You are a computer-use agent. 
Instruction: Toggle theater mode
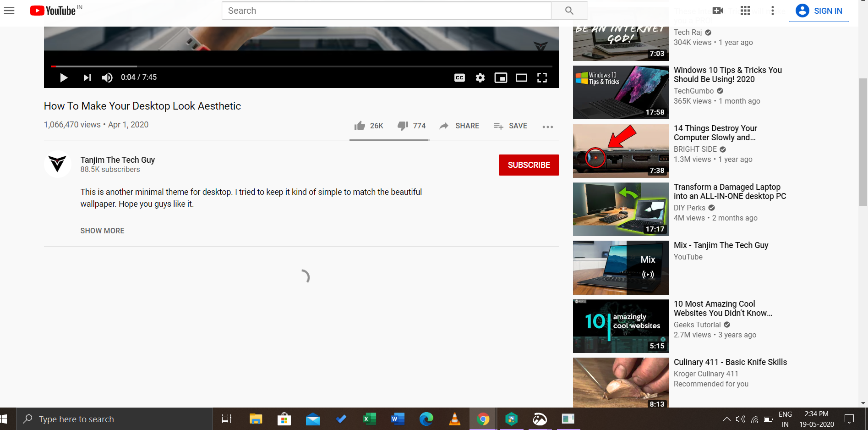(521, 77)
